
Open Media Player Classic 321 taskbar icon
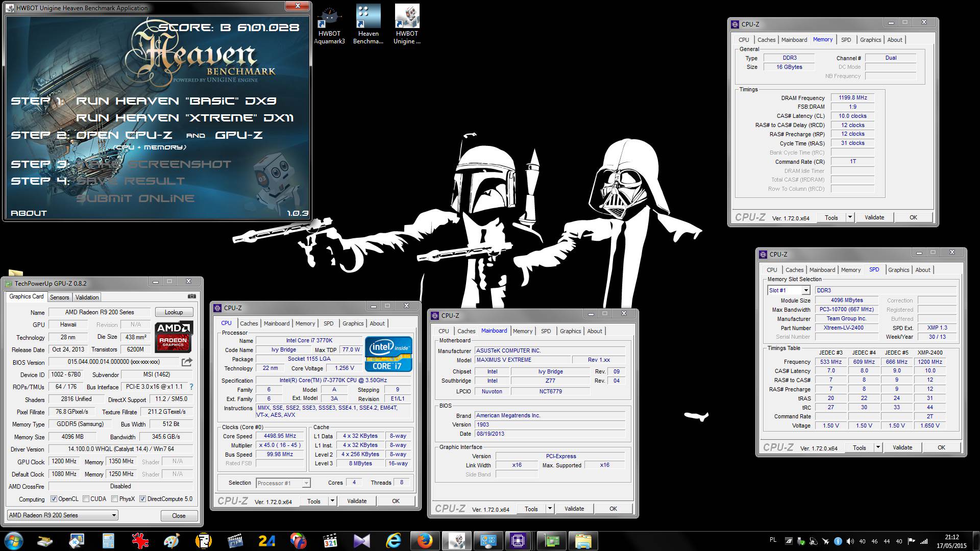point(330,541)
